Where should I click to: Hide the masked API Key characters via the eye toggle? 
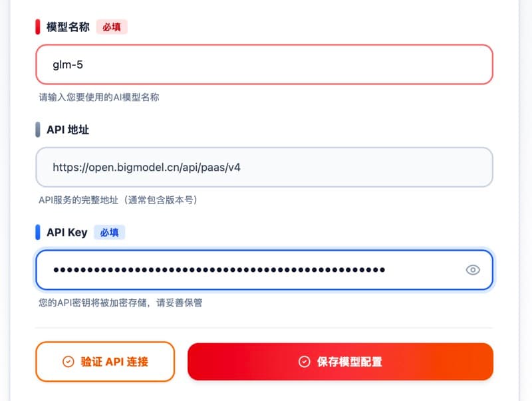pyautogui.click(x=473, y=269)
